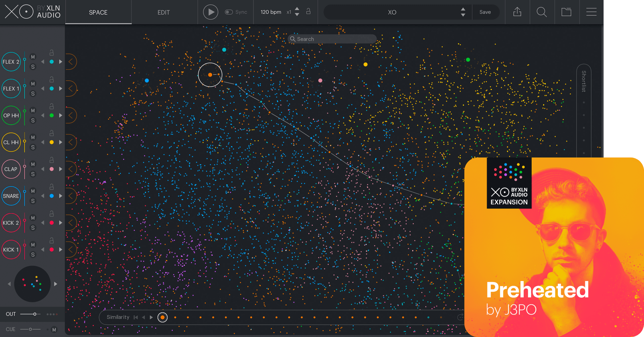Go to next KICK 2 sample
Viewport: 644px width, 337px height.
[x=61, y=223]
